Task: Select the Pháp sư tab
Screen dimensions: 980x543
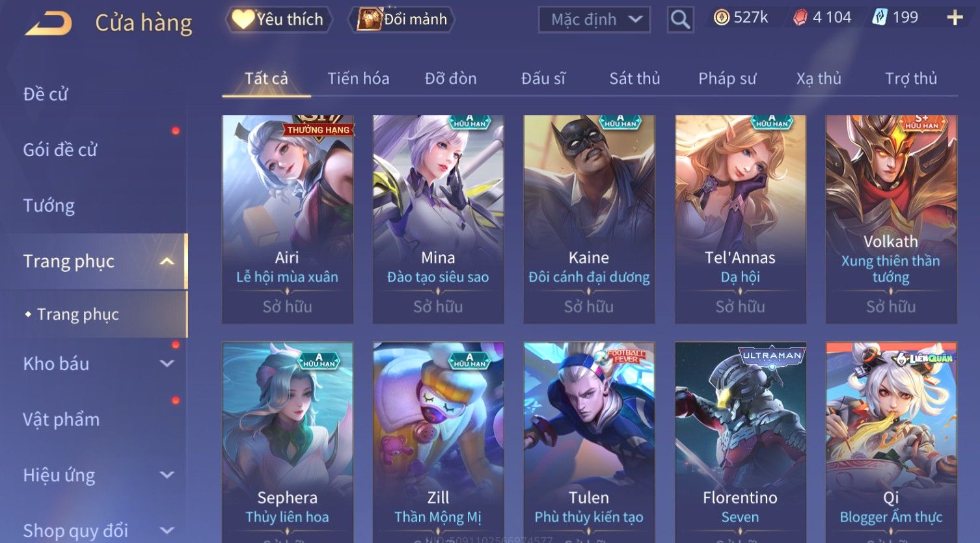Action: point(727,79)
